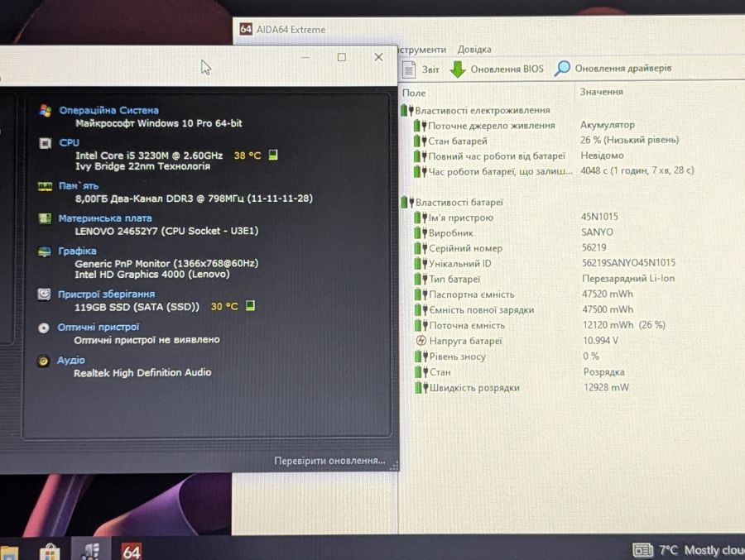The height and width of the screenshot is (560, 745).
Task: Click the battery icon beside Виробник
Action: (x=421, y=232)
